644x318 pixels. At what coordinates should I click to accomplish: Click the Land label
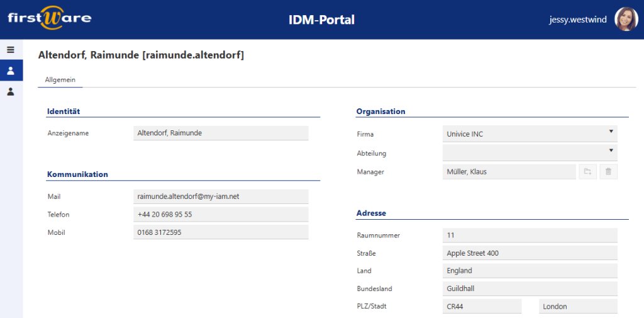364,271
